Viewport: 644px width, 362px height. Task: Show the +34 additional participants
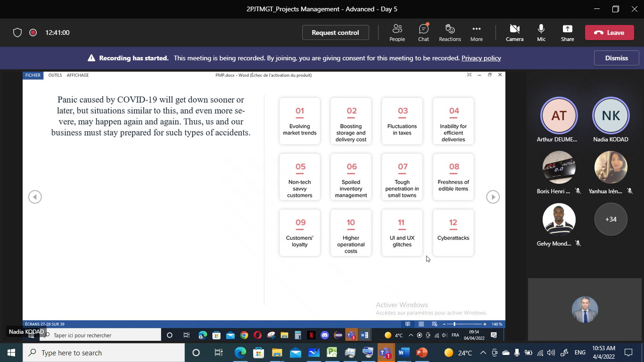pyautogui.click(x=611, y=219)
